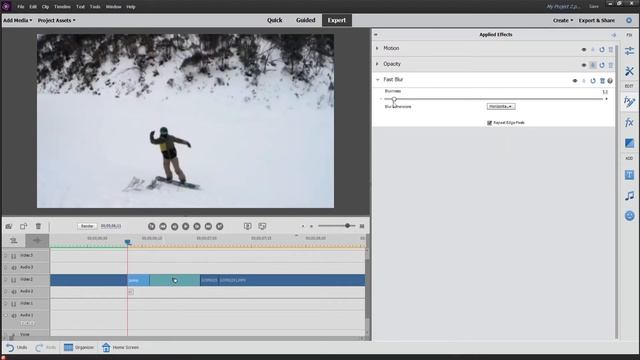Toggle animation stopwatch for Fast Blur
The width and height of the screenshot is (640, 360).
pyautogui.click(x=584, y=81)
